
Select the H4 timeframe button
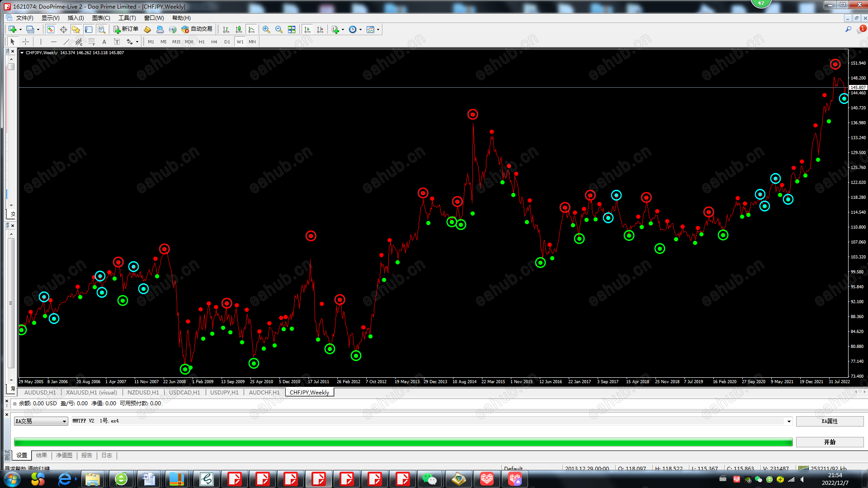214,42
